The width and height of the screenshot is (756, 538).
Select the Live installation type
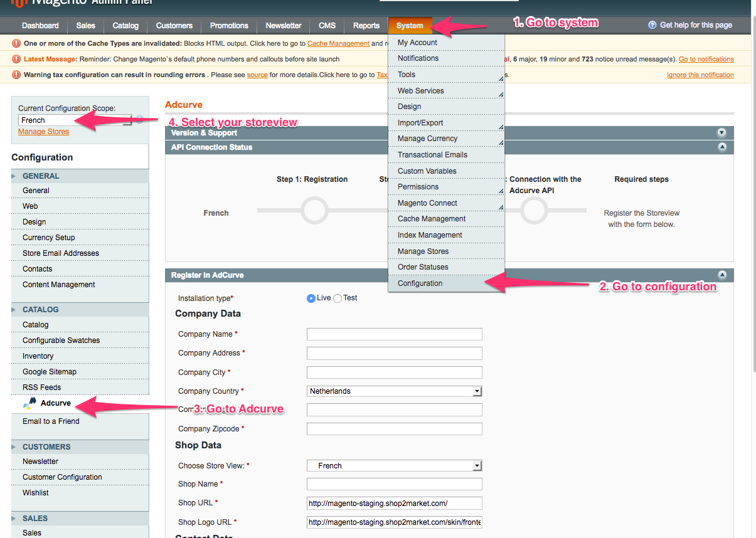(311, 298)
